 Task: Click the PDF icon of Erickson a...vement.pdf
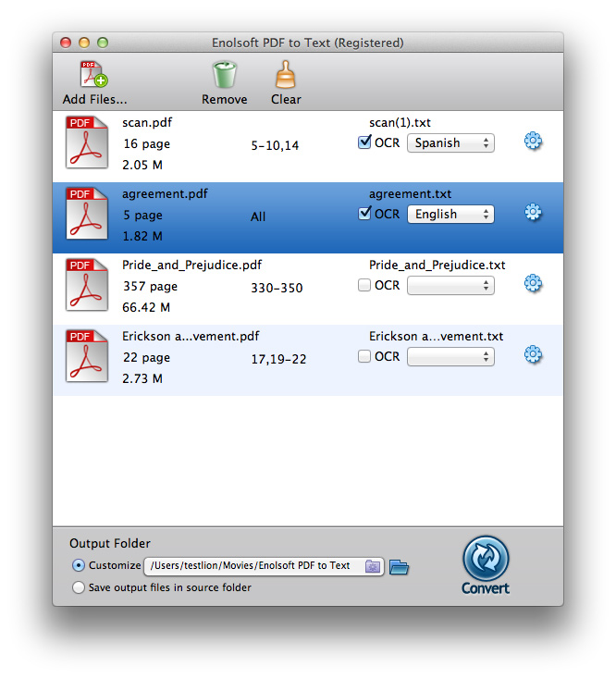(x=87, y=355)
